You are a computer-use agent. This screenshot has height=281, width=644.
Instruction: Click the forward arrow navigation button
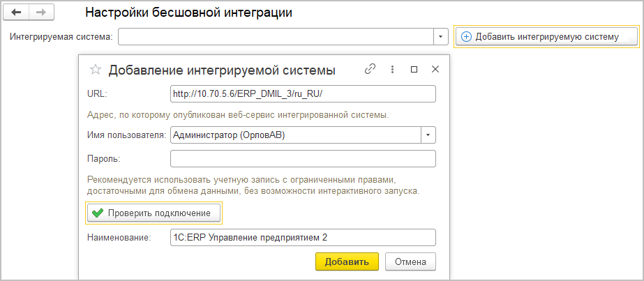point(40,13)
